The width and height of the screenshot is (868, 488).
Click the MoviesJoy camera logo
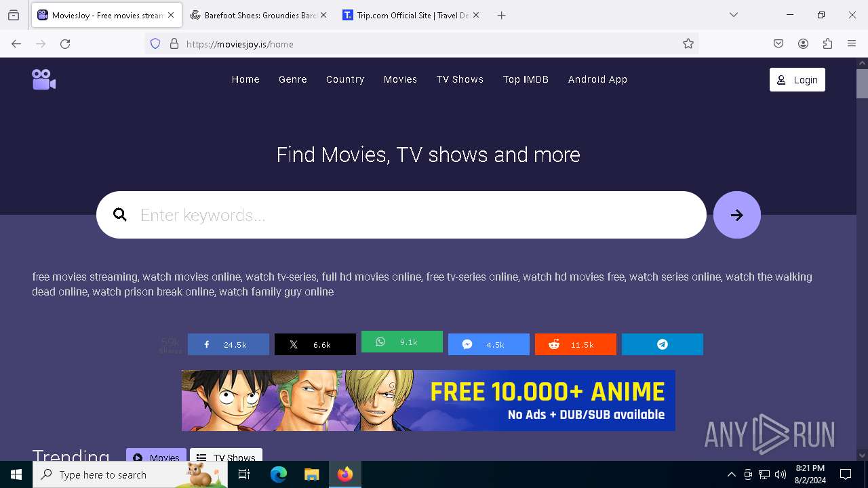pos(44,79)
